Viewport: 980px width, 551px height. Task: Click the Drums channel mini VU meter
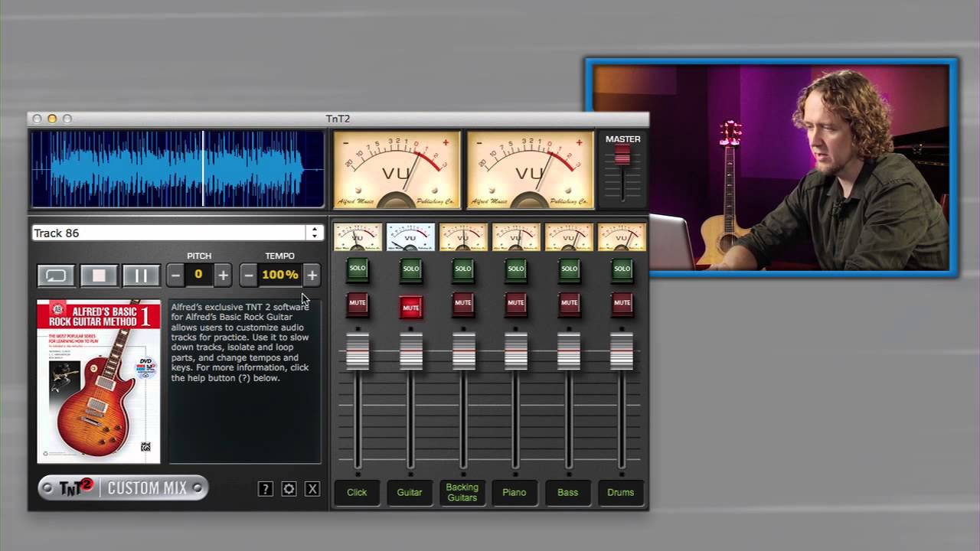pyautogui.click(x=622, y=237)
